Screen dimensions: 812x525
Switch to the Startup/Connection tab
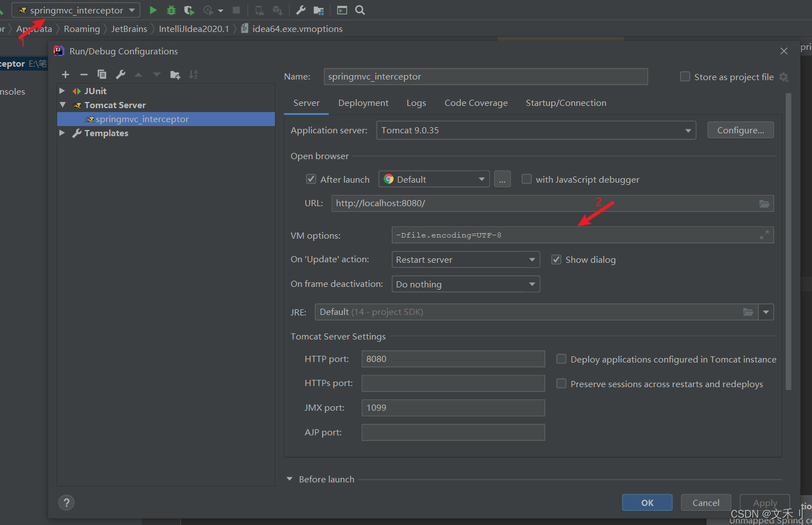(x=566, y=103)
